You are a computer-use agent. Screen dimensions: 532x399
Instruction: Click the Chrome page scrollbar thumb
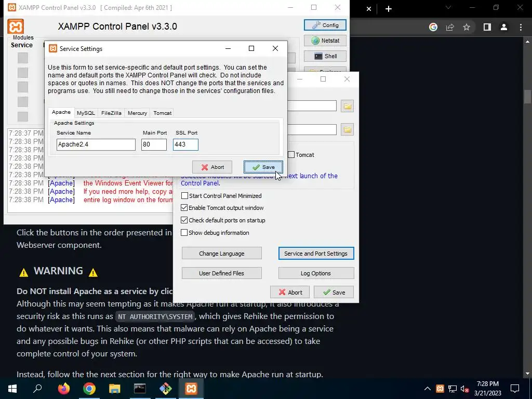[x=527, y=96]
